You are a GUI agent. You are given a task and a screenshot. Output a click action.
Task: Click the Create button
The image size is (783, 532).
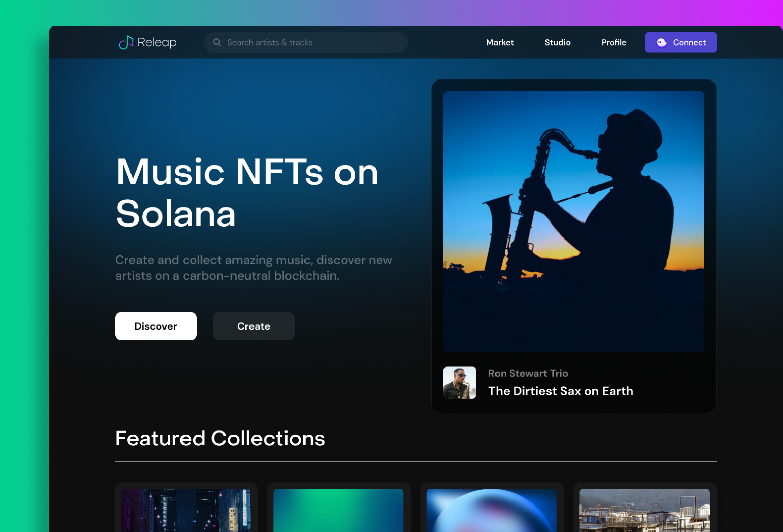point(254,326)
